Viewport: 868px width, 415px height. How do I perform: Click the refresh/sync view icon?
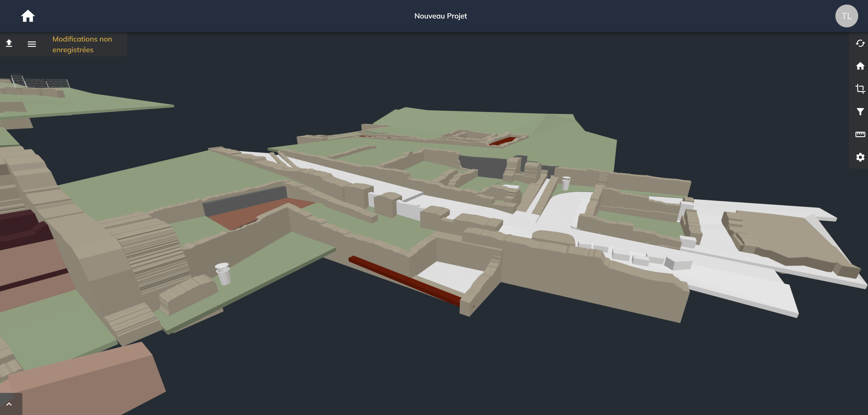coord(860,44)
